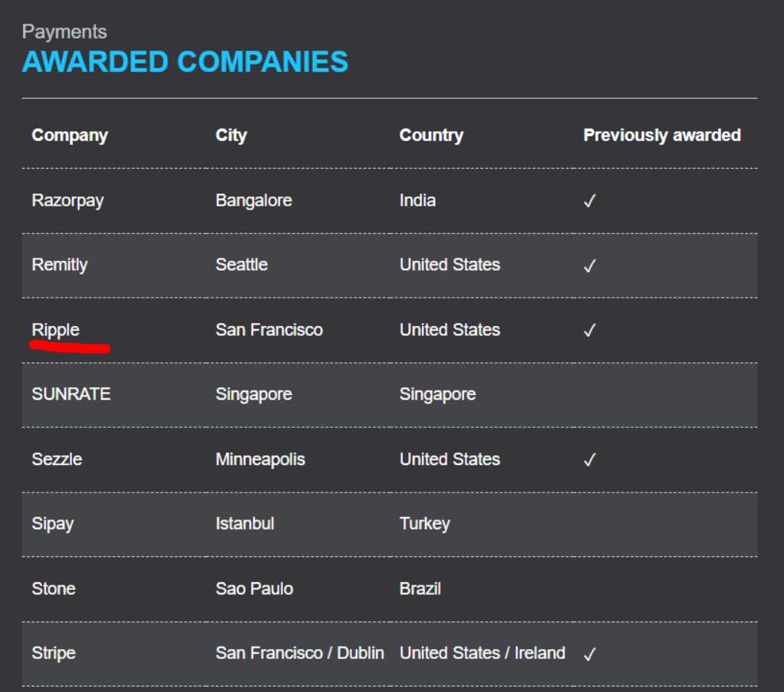Click the Stripe previously awarded checkmark

(589, 654)
